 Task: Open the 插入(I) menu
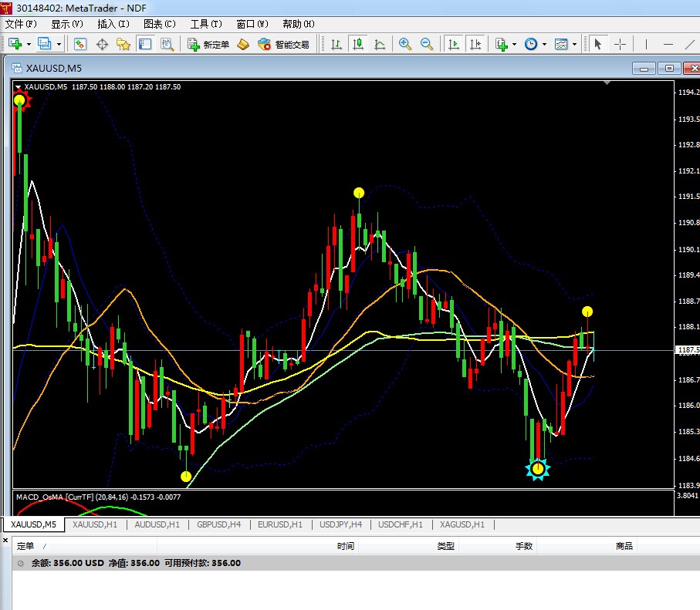[x=113, y=24]
